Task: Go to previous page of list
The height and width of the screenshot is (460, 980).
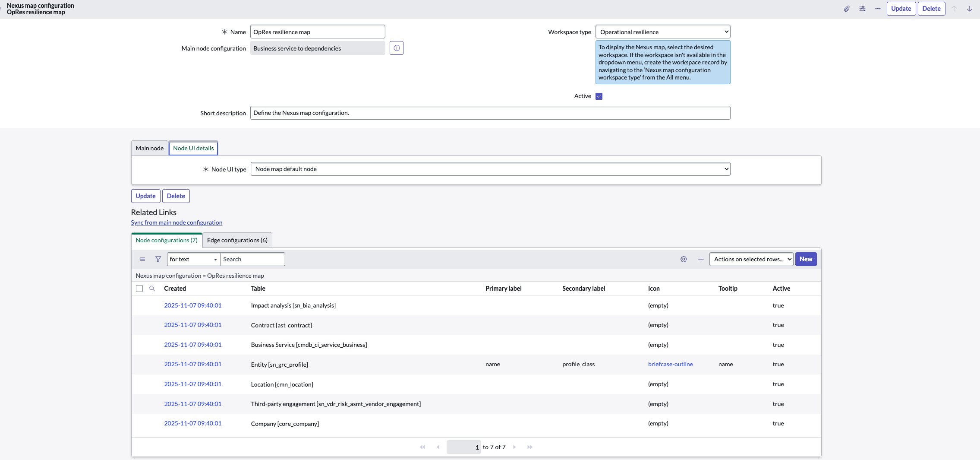Action: pos(438,447)
